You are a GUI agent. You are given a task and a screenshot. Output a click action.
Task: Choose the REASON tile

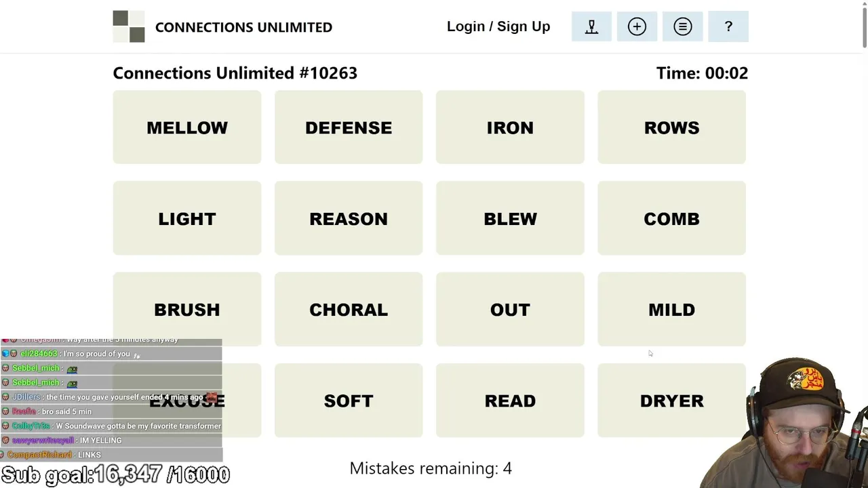pos(349,219)
